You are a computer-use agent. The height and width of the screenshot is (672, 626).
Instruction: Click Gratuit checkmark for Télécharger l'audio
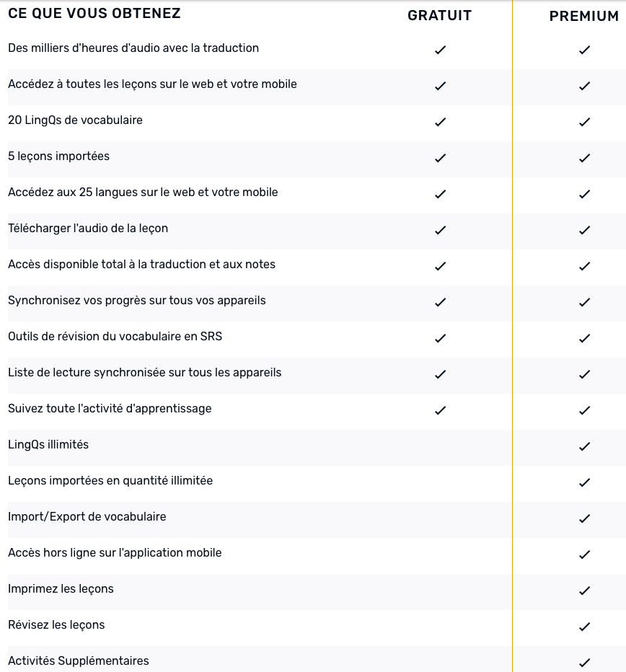point(440,230)
